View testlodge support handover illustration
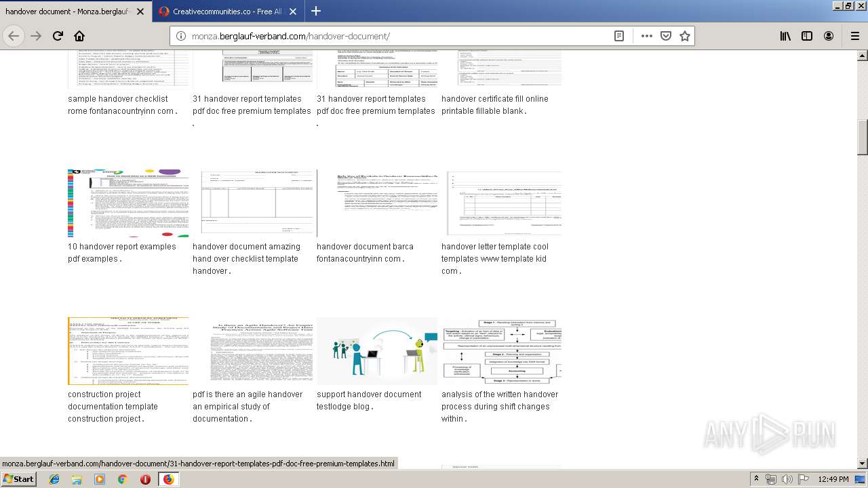This screenshot has height=488, width=868. 377,350
